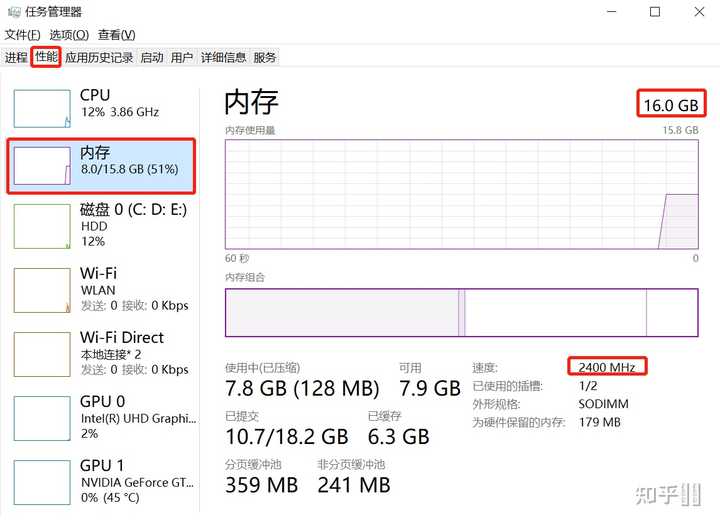
Task: Select the 内存 memory graph thumbnail
Action: (x=42, y=166)
